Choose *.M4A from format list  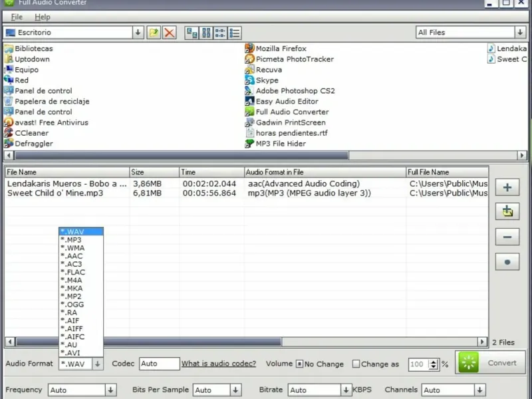[x=81, y=280]
